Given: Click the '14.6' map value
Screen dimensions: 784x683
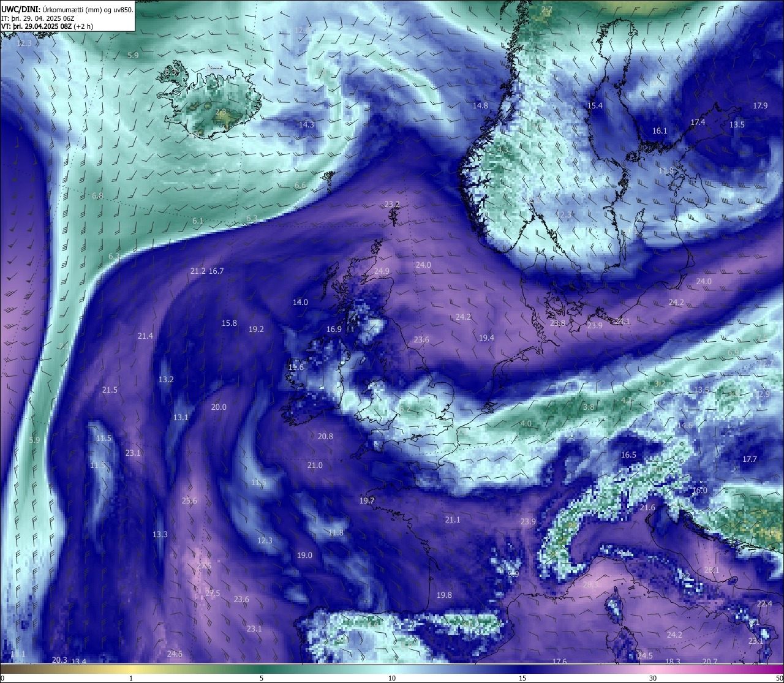Looking at the screenshot, I should click(685, 425).
